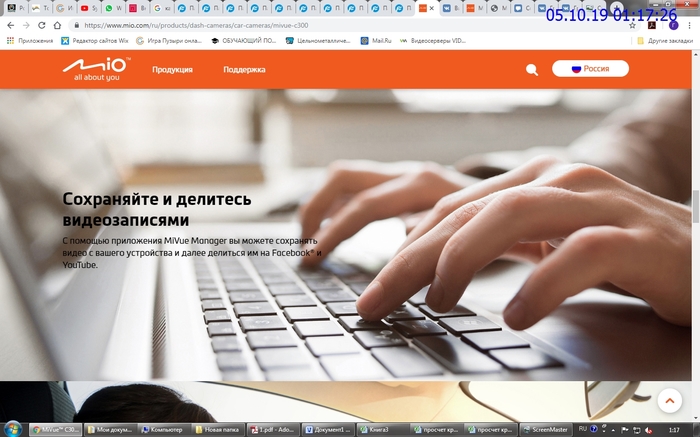Click the scrollbar up arrow

tap(696, 53)
